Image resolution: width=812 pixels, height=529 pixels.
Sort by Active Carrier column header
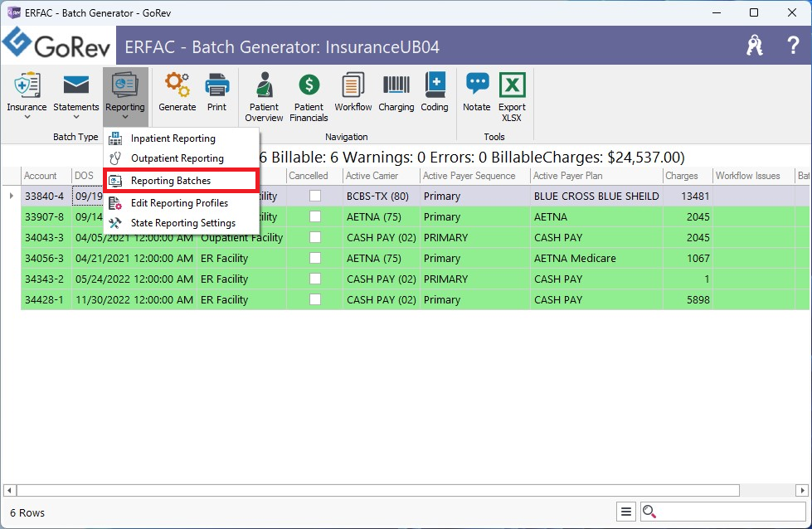coord(382,176)
